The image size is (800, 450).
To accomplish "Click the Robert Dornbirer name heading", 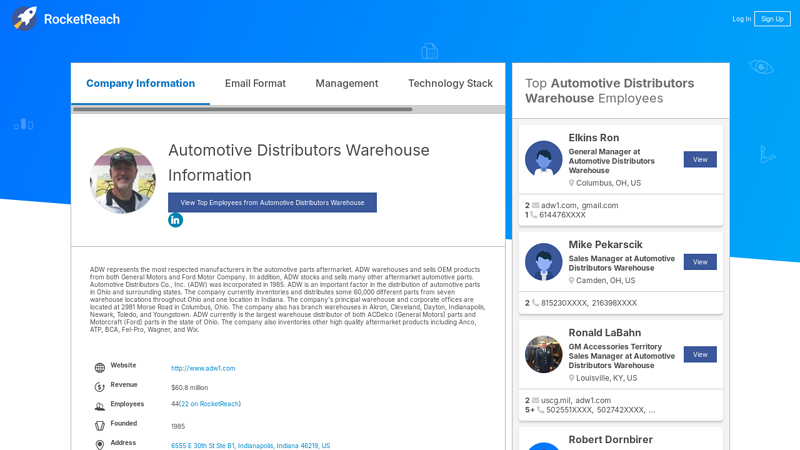I will coord(611,439).
